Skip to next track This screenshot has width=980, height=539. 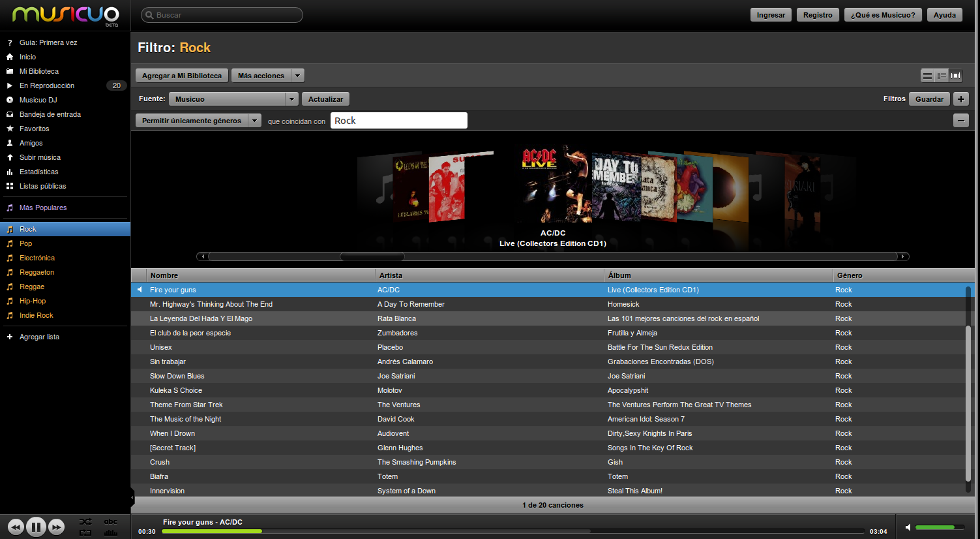click(x=57, y=527)
